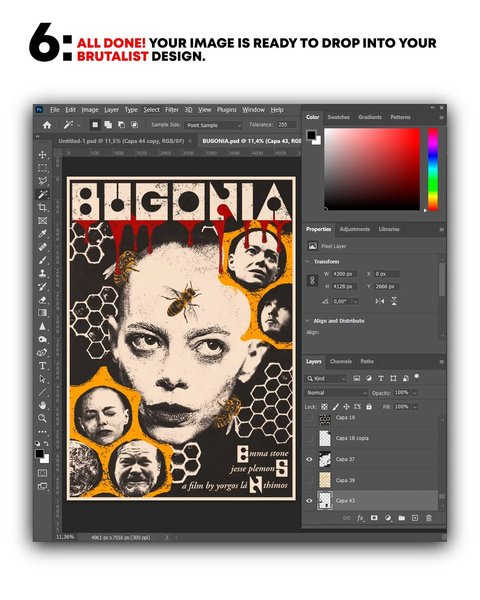The image size is (480, 600).
Task: Select the Crop tool
Action: pyautogui.click(x=42, y=207)
